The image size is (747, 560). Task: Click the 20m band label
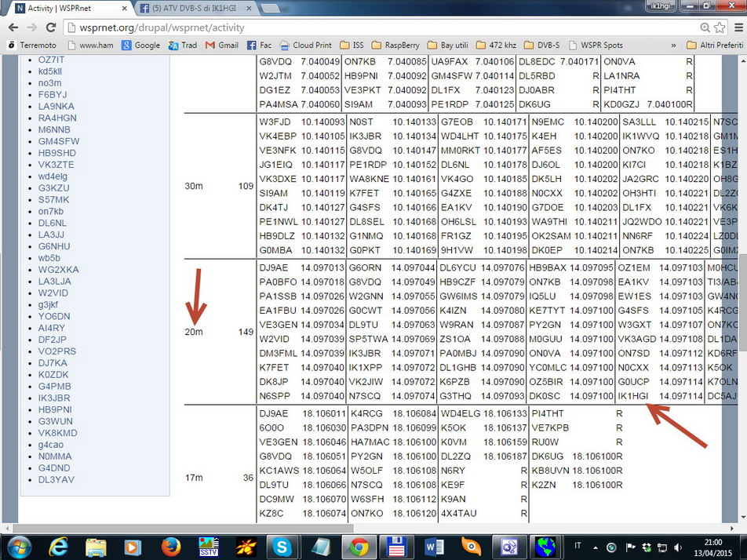pos(194,332)
